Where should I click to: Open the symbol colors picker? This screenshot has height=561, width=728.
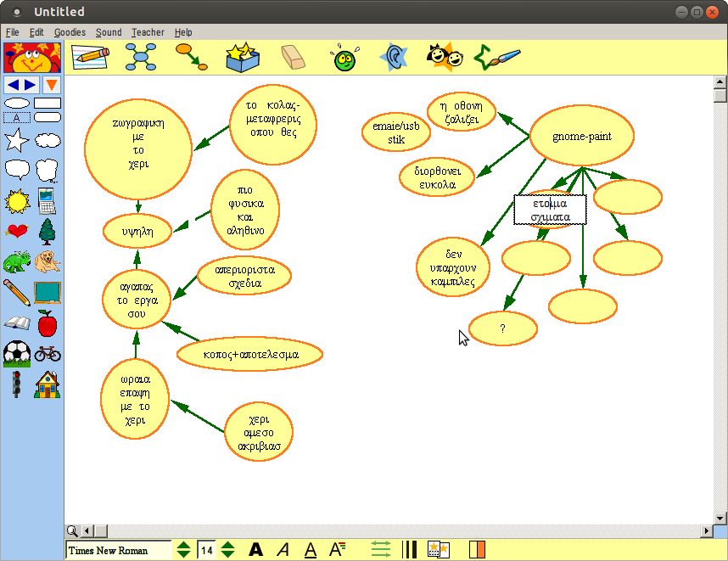pos(439,550)
